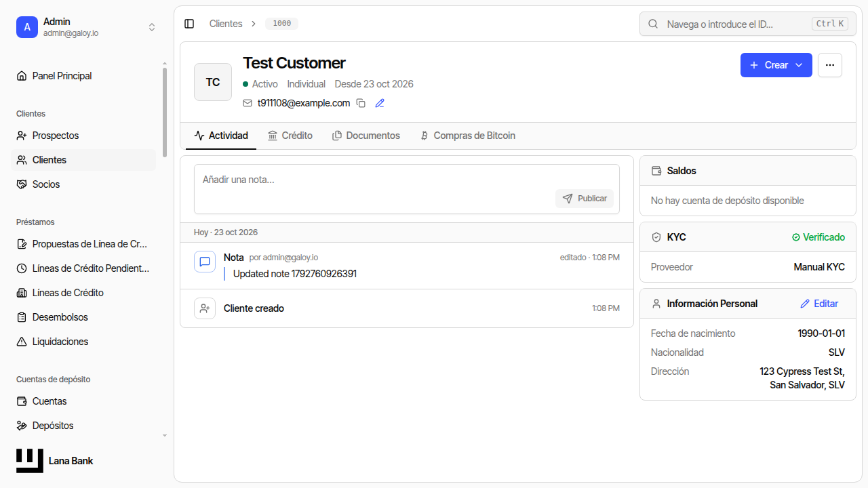Viewport: 868px width, 488px height.
Task: Switch to the Actividad tab
Action: point(221,136)
